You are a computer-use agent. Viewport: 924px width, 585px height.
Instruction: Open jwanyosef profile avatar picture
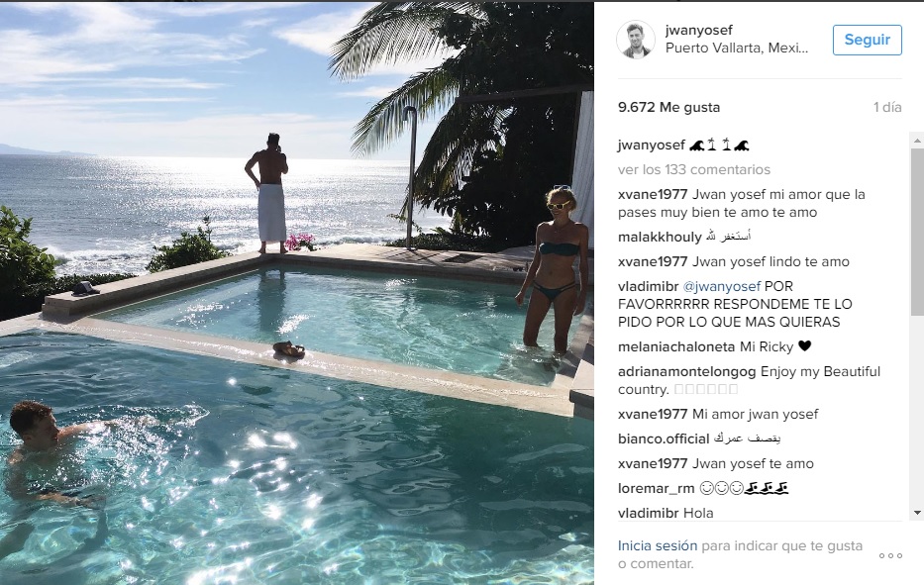tap(636, 40)
